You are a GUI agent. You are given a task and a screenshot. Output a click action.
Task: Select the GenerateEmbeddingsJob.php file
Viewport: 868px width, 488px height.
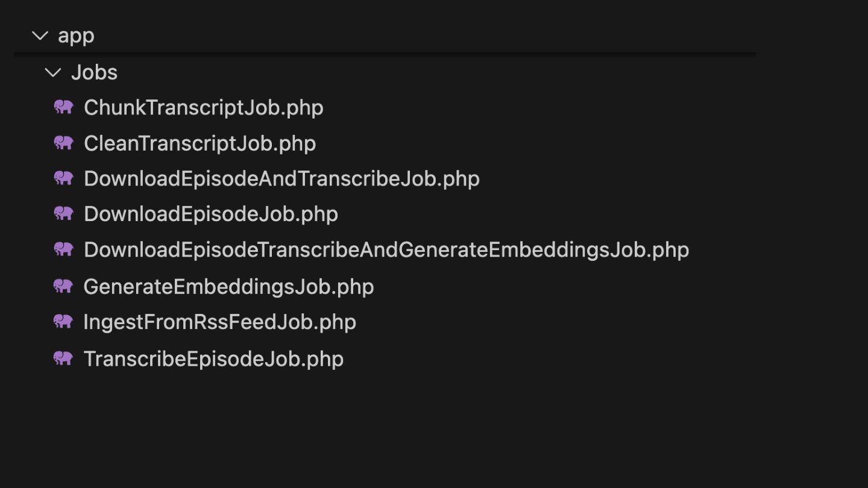point(228,287)
